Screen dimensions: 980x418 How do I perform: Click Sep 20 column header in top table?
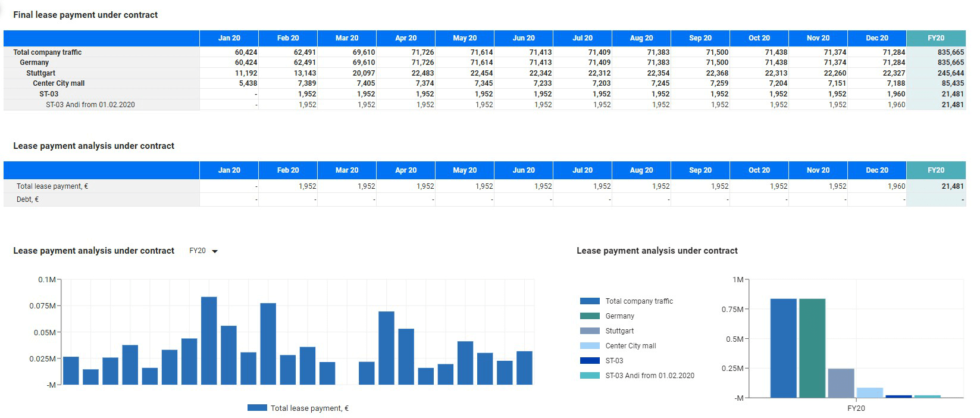[x=700, y=38]
